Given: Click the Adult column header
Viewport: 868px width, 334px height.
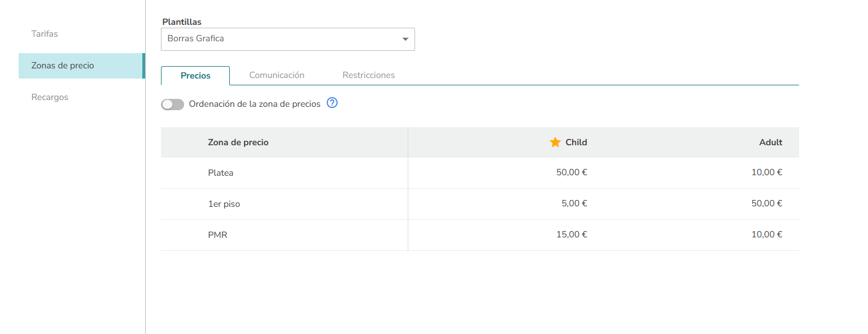Looking at the screenshot, I should (770, 142).
